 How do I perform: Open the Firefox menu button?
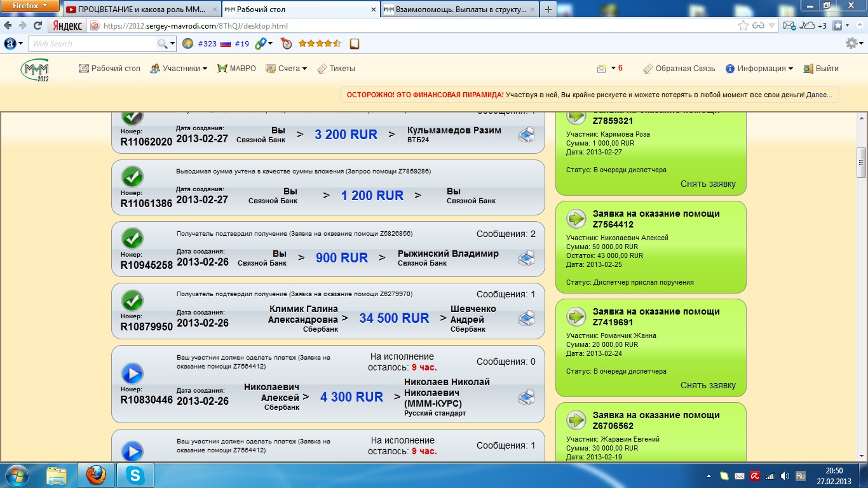coord(30,6)
